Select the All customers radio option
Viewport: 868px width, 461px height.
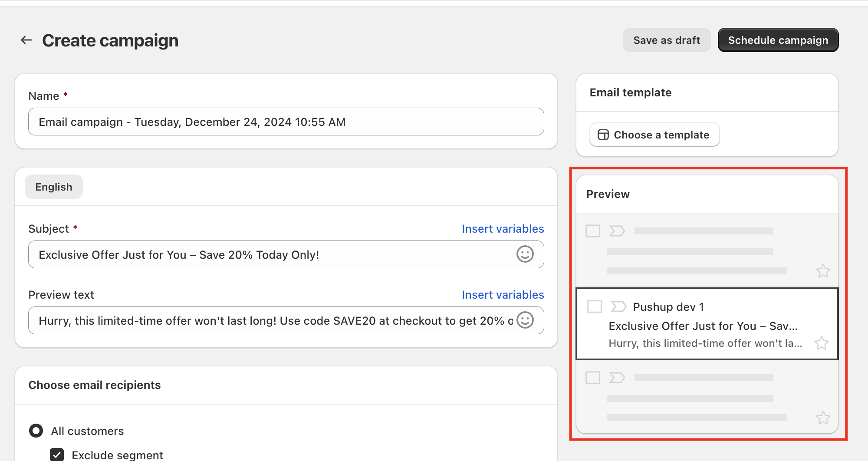click(36, 431)
